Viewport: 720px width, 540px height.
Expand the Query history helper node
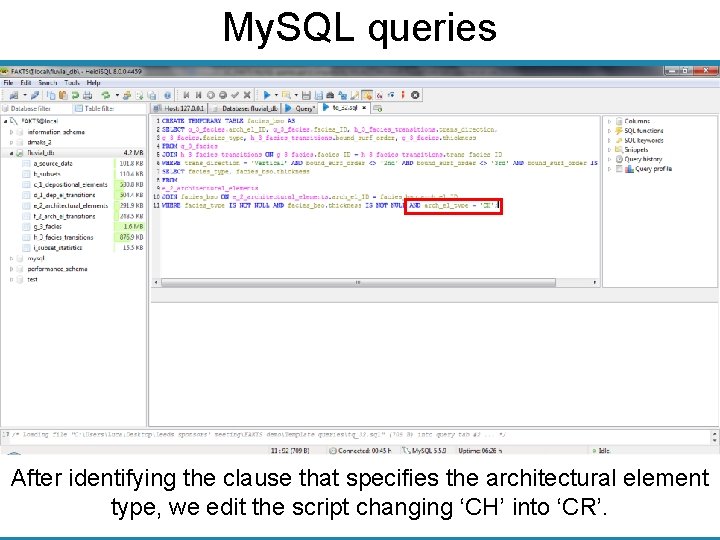click(x=610, y=159)
